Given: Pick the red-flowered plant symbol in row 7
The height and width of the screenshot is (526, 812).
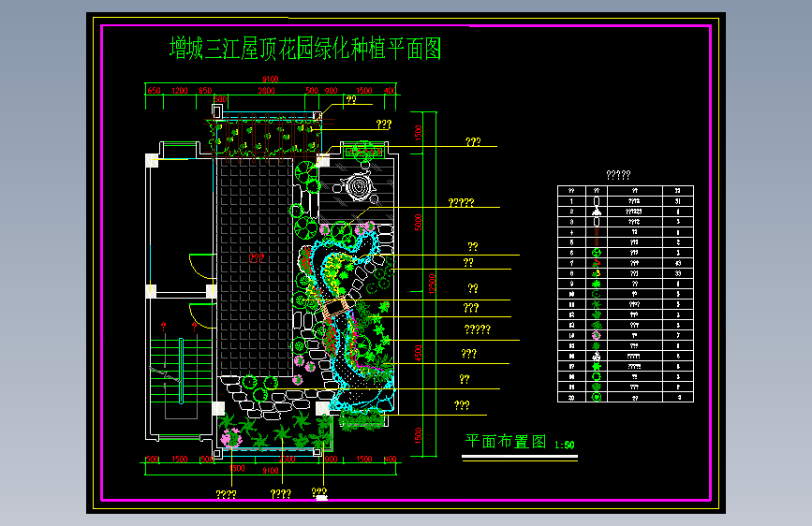Looking at the screenshot, I should pos(597,263).
